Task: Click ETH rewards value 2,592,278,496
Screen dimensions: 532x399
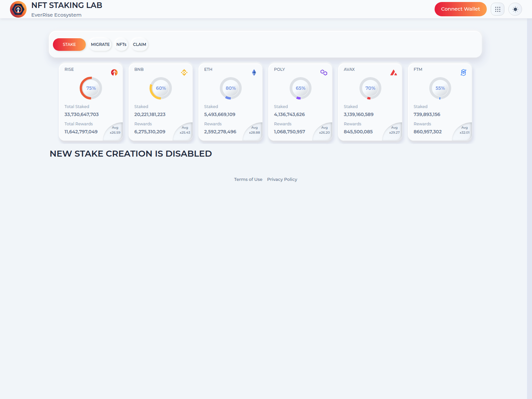Action: pos(220,132)
